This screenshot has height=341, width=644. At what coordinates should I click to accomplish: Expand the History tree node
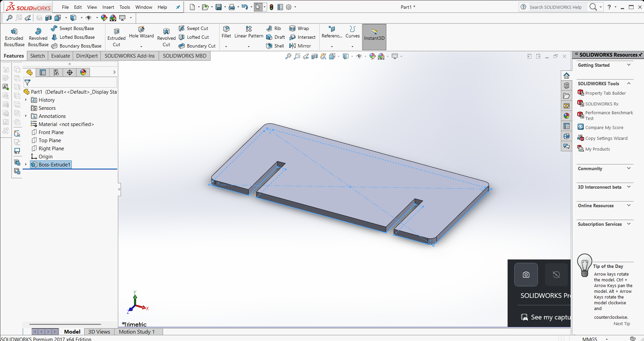click(26, 100)
